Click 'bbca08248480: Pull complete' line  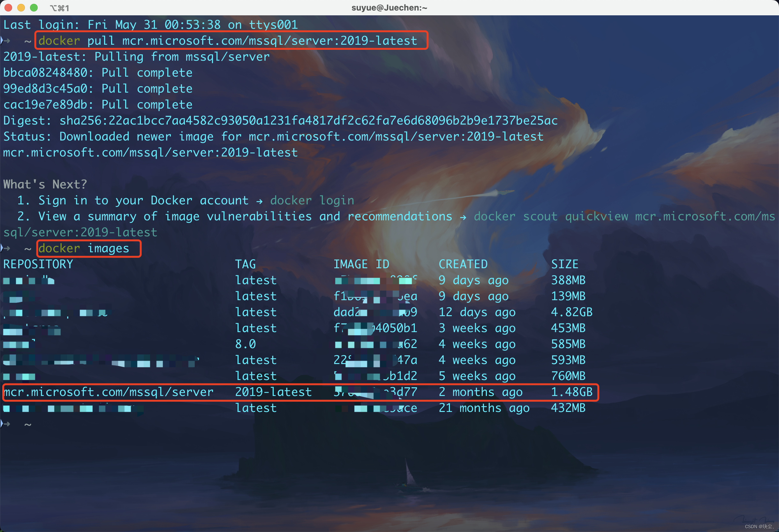[x=98, y=73]
